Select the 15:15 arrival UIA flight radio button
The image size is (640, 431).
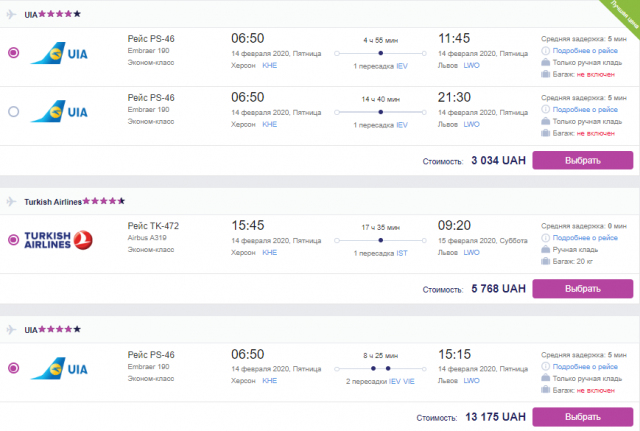pos(13,368)
